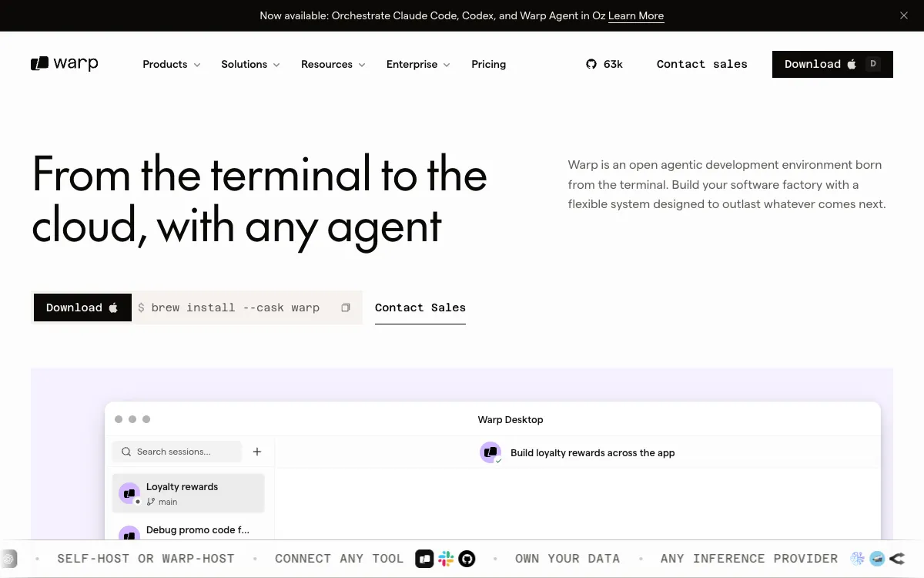Image resolution: width=924 pixels, height=578 pixels.
Task: Click the CONNECT ANY TOOL ticker text
Action: 340,559
